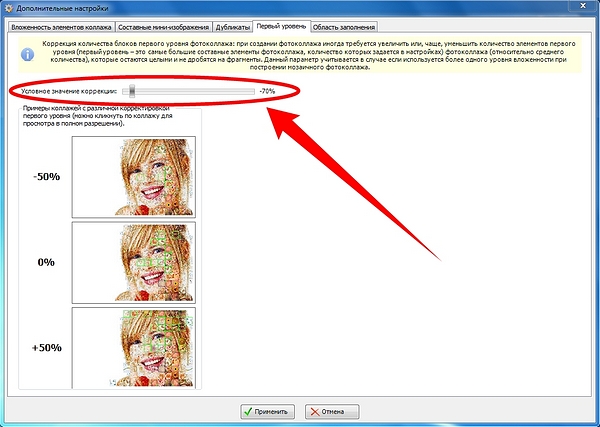The image size is (600, 427).
Task: Click the 'Условное значение коррекции' label
Action: tap(68, 91)
